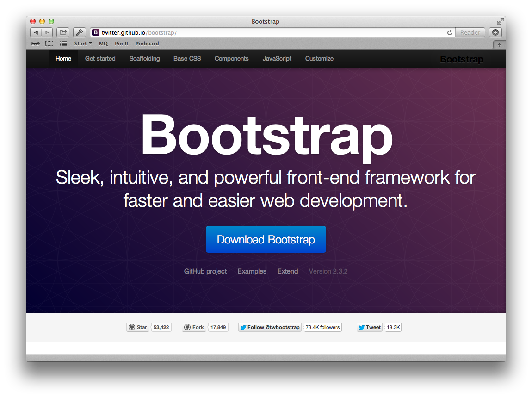Click the 53,422 star count
The height and width of the screenshot is (398, 532).
tap(161, 327)
